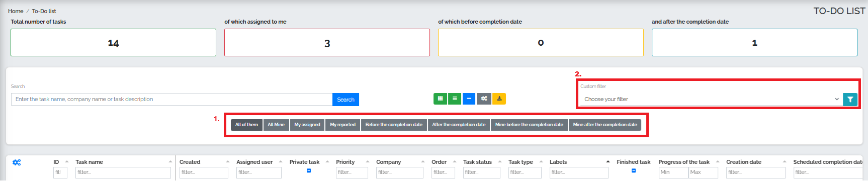Focus the Labels filter field
The image size is (868, 181).
[579, 172]
